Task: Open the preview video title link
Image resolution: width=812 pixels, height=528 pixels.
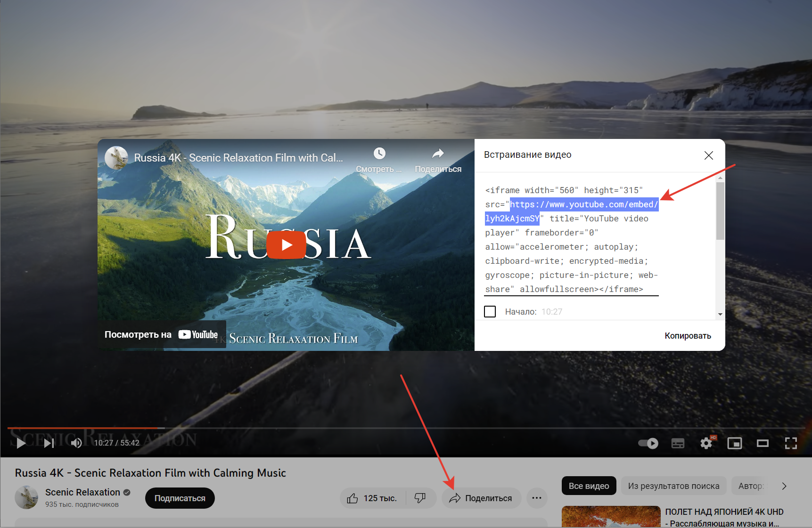Action: [x=238, y=158]
